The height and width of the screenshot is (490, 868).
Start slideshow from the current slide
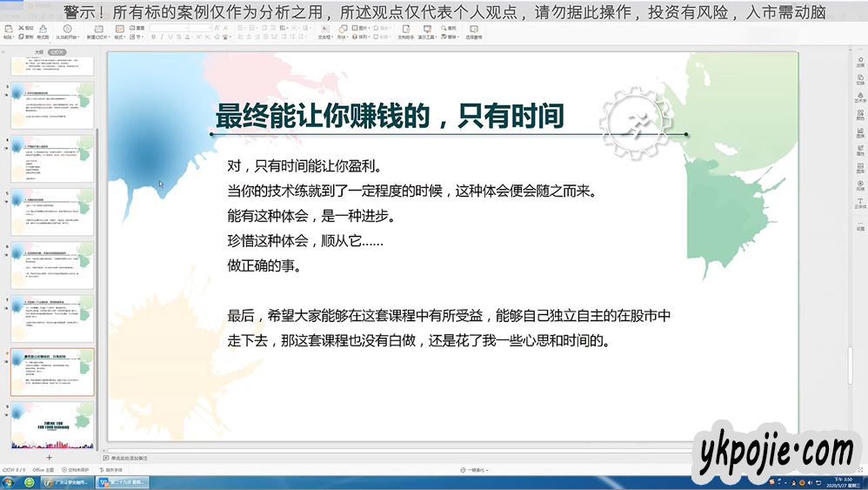pyautogui.click(x=67, y=32)
